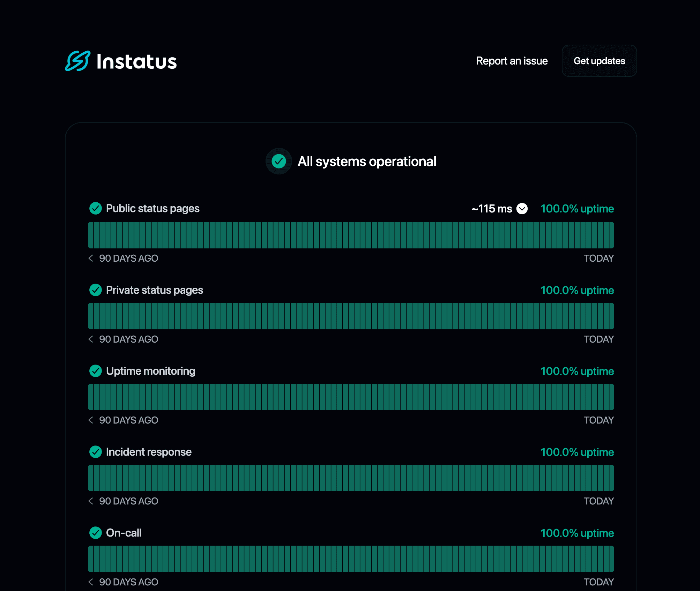Click the check icon beside On-call

[95, 533]
